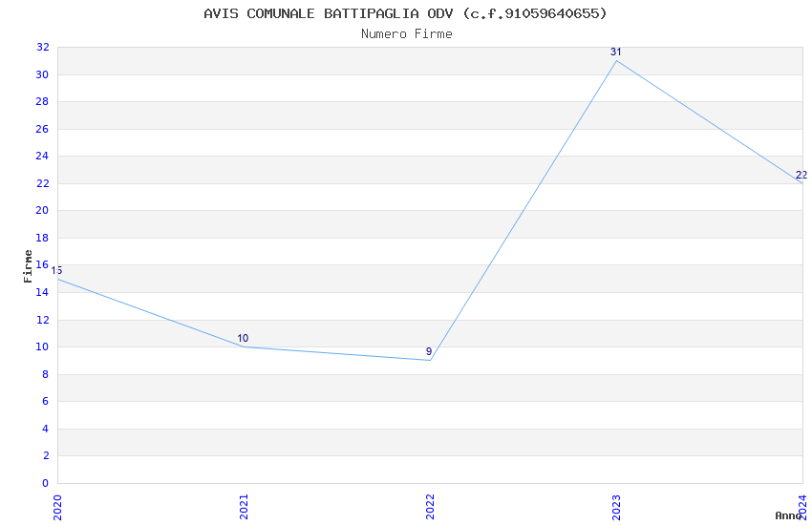Click the data label 22 at 2024

(801, 175)
